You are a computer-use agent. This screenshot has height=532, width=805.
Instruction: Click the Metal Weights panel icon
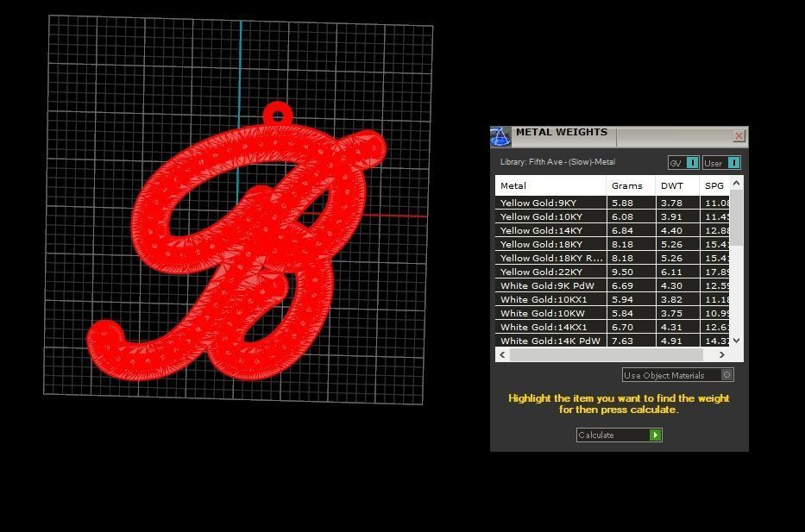click(500, 137)
